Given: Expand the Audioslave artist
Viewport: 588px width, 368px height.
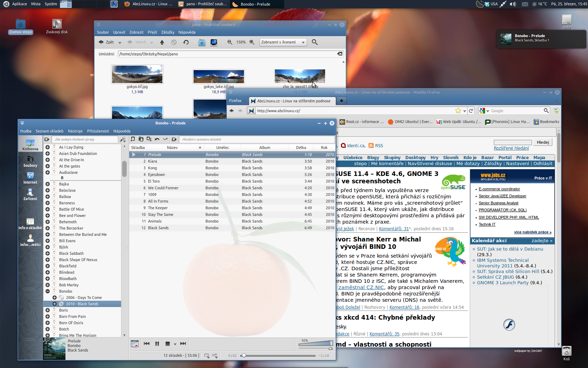Looking at the screenshot, I should (x=48, y=172).
